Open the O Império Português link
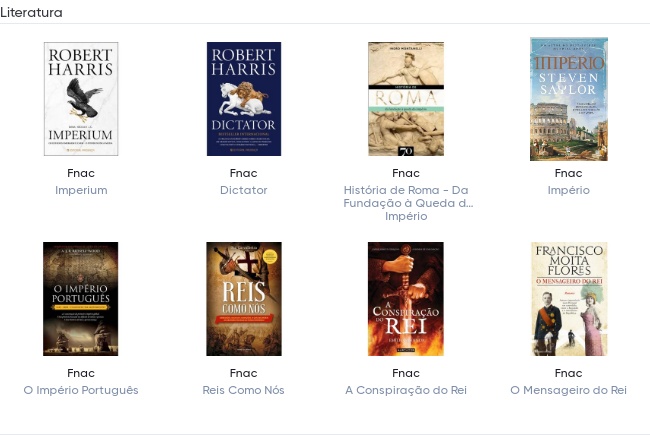 (81, 390)
